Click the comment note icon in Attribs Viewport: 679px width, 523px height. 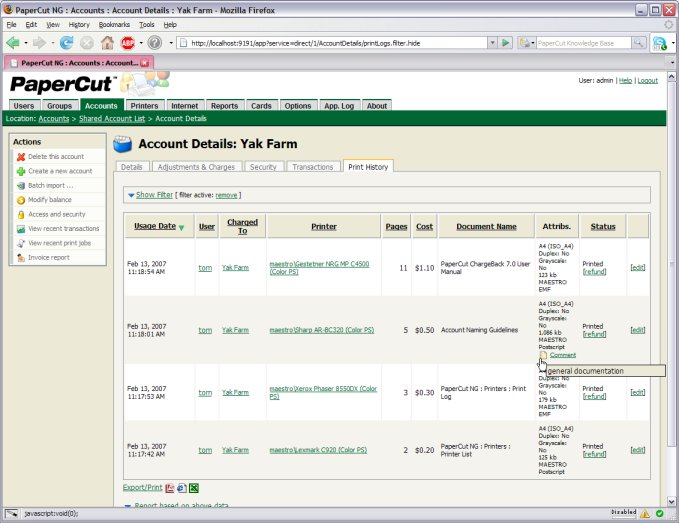(x=543, y=355)
